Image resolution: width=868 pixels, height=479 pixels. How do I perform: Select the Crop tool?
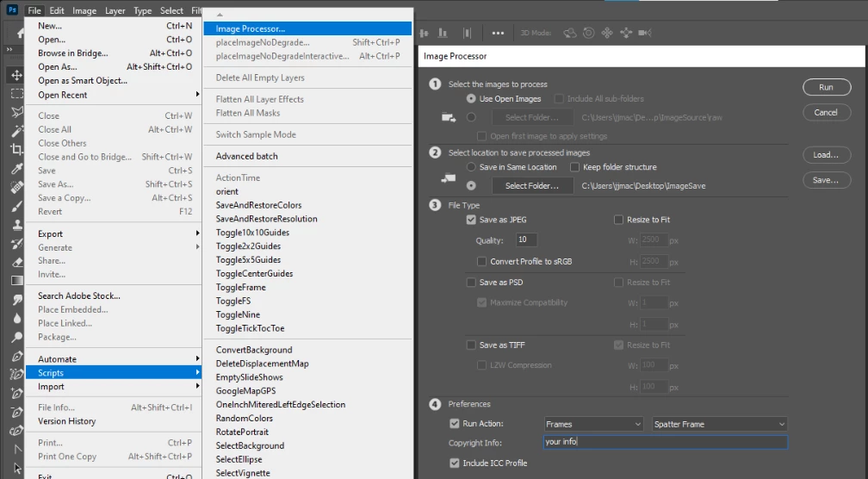(x=16, y=150)
